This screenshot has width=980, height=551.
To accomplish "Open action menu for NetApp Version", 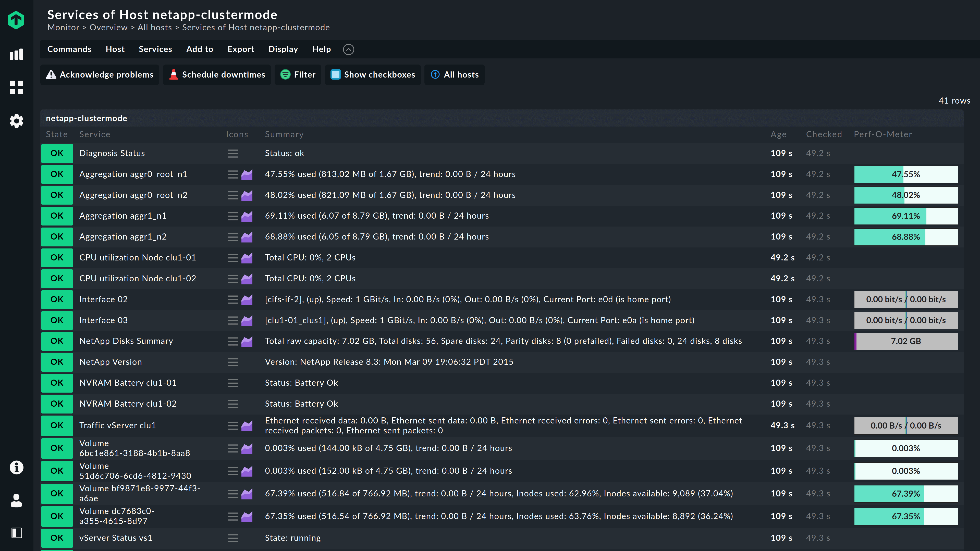I will 233,362.
